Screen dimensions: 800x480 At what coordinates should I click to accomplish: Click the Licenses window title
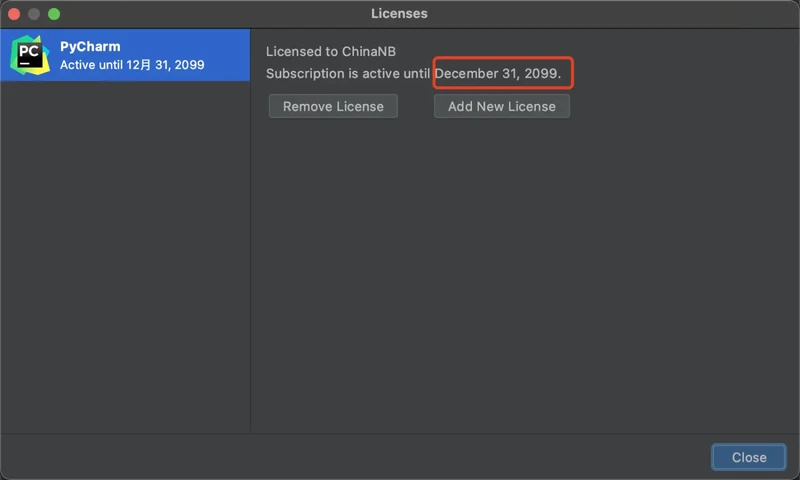[x=399, y=14]
